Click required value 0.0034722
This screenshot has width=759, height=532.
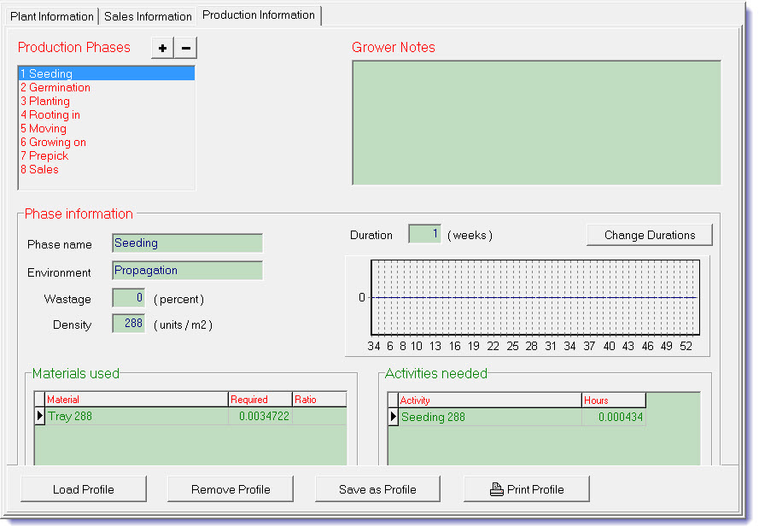pos(260,417)
